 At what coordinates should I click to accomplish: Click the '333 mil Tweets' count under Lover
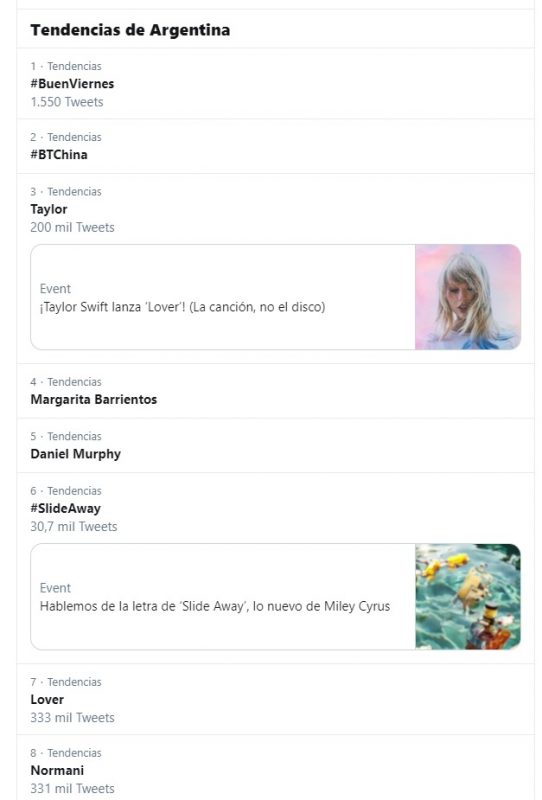pos(72,718)
